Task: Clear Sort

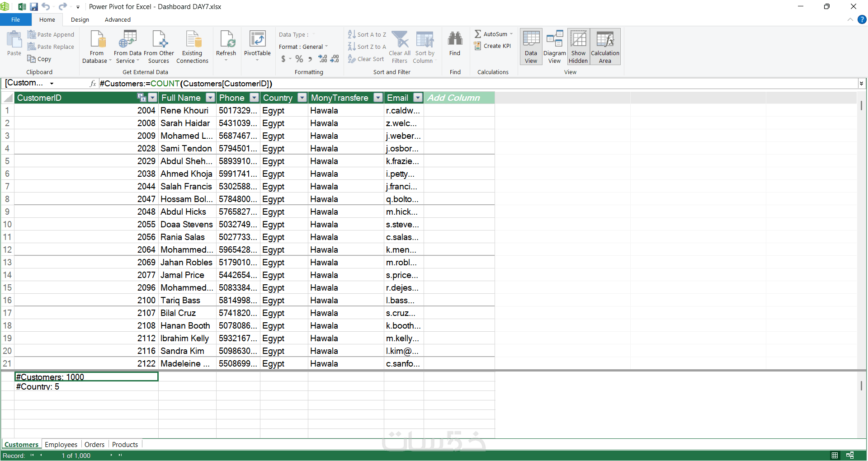Action: click(x=366, y=59)
